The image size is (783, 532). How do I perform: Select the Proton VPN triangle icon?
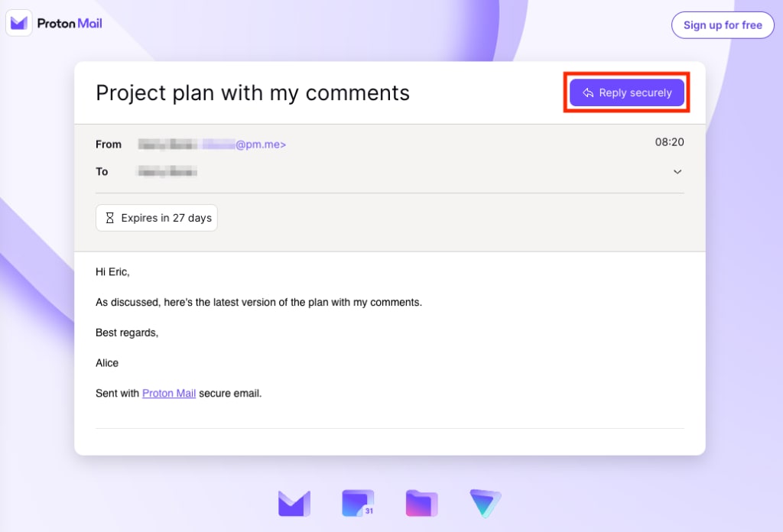pos(486,503)
